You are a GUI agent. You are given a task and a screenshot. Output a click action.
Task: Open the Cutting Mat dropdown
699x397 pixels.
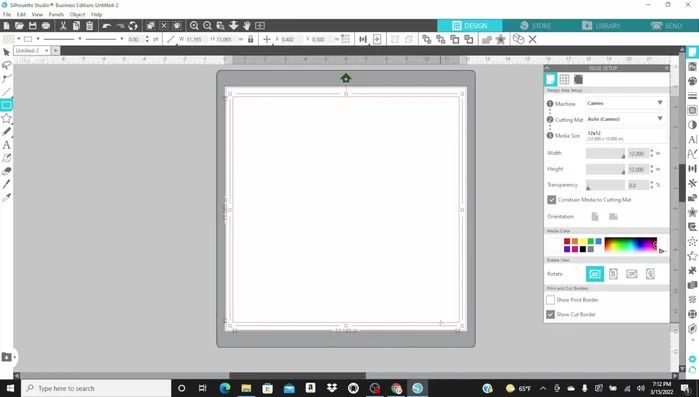(x=626, y=119)
